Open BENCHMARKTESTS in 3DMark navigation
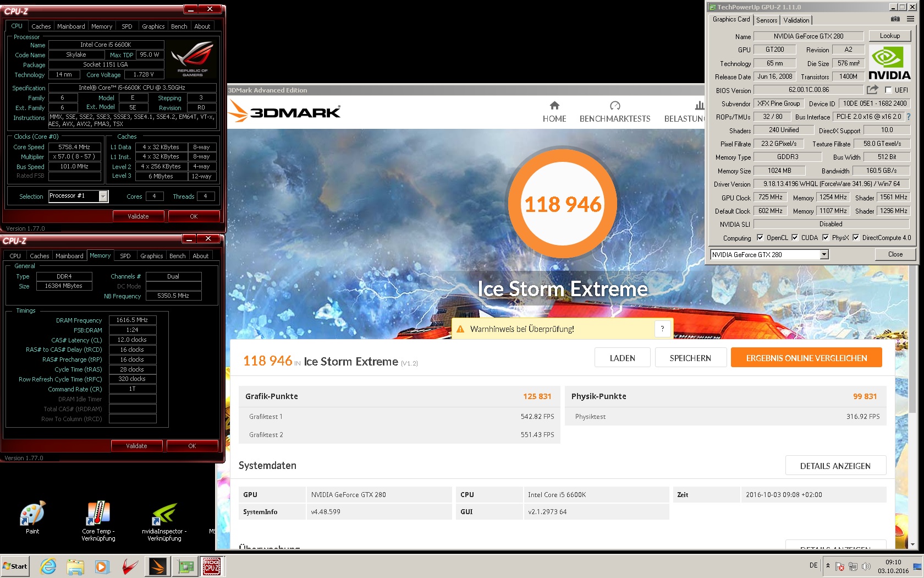This screenshot has width=924, height=578. [x=615, y=112]
